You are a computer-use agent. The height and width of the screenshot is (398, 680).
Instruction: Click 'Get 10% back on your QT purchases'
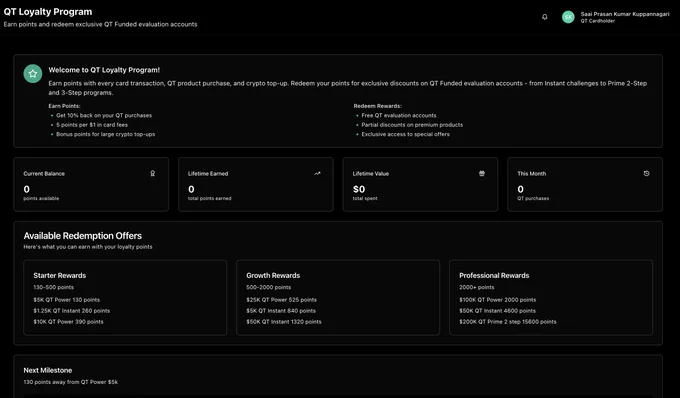pyautogui.click(x=104, y=115)
